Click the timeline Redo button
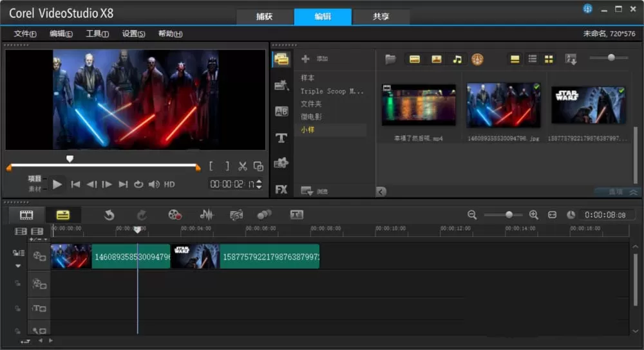Viewport: 644px width, 350px height. [142, 215]
